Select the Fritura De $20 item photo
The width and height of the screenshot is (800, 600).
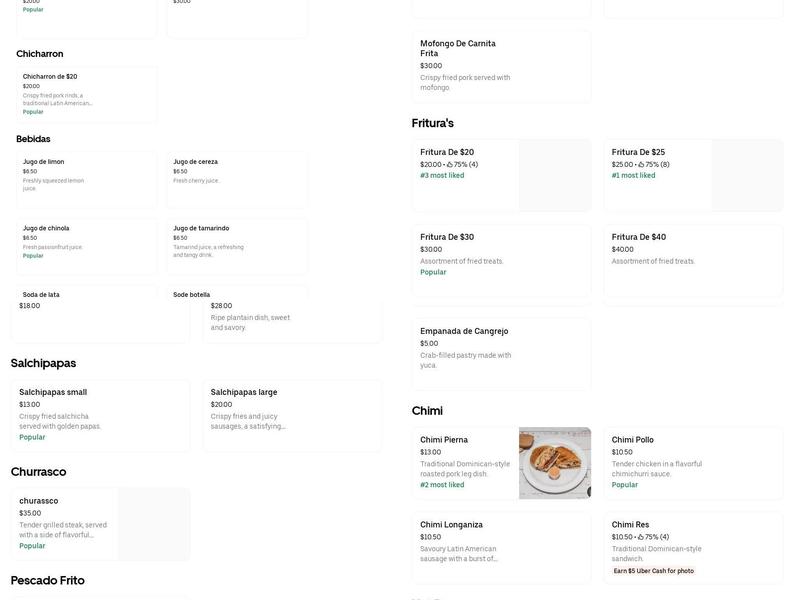[554, 176]
